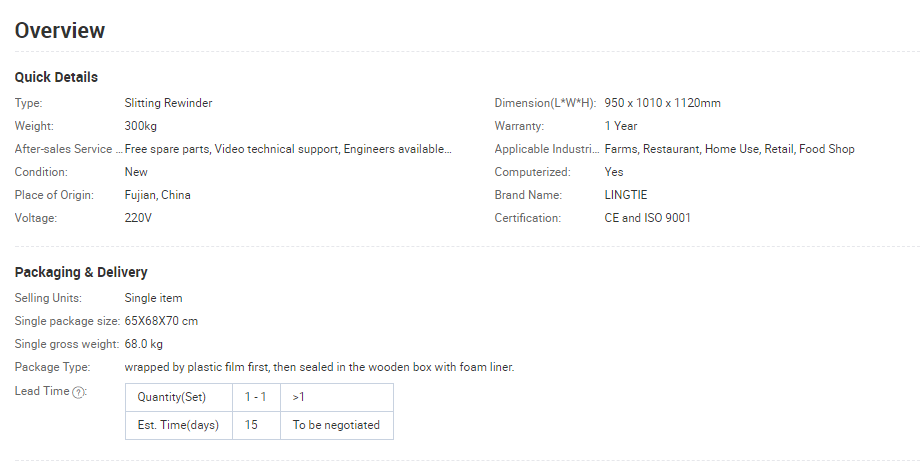Click the package type description text
Image resolution: width=920 pixels, height=466 pixels.
click(x=319, y=367)
